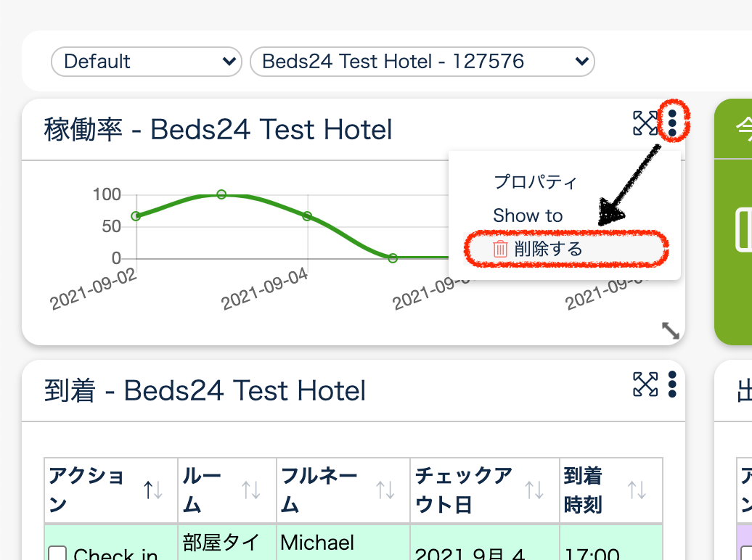Sort by the アクション column arrows

click(153, 490)
